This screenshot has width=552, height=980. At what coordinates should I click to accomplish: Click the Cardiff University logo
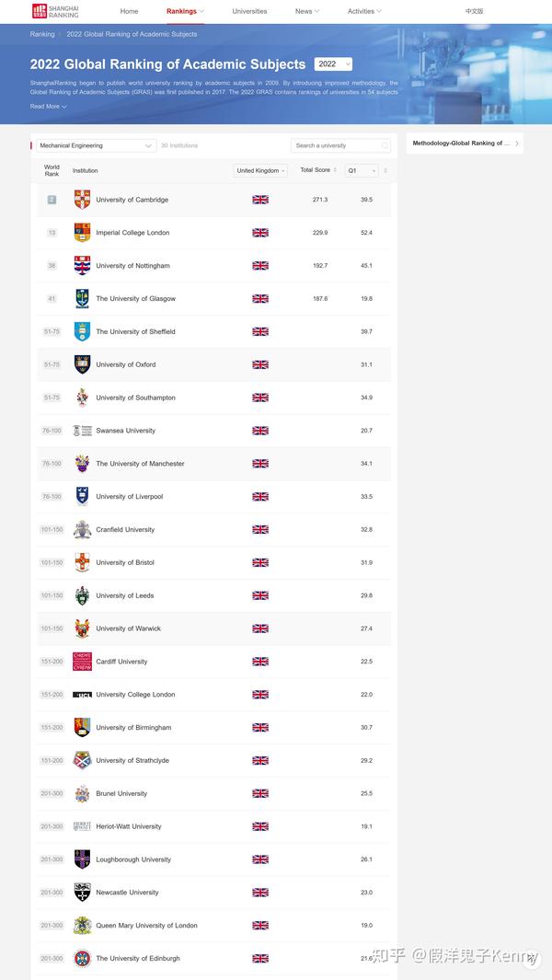pyautogui.click(x=83, y=662)
